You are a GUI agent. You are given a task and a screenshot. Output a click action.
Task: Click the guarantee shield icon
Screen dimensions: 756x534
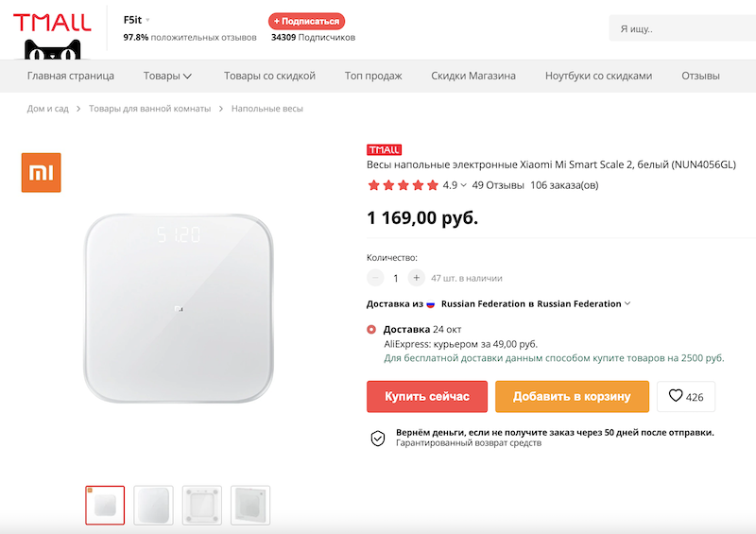377,438
